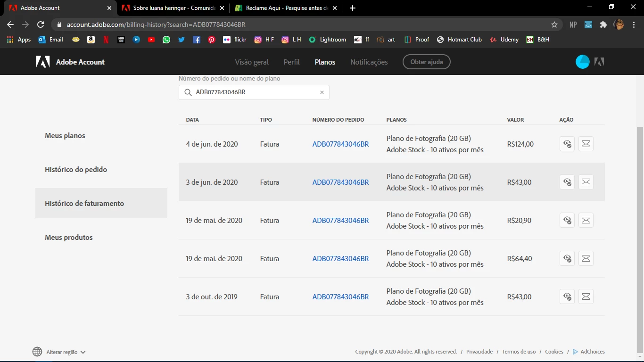
Task: Open Histórico do pedido in sidebar
Action: tap(101, 170)
